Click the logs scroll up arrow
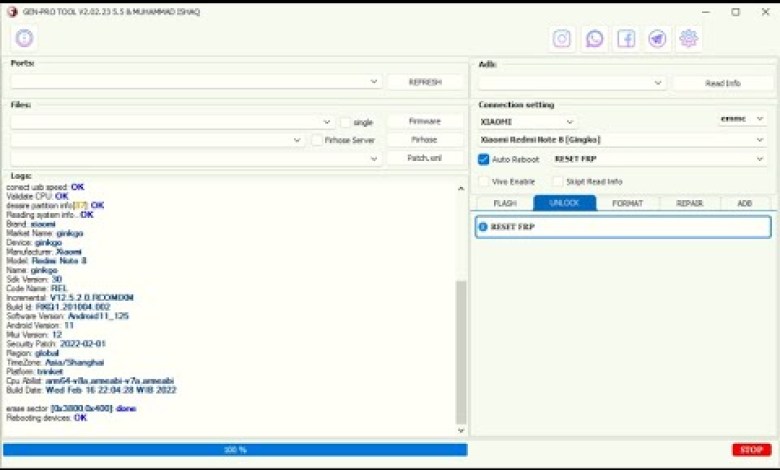 pyautogui.click(x=461, y=188)
